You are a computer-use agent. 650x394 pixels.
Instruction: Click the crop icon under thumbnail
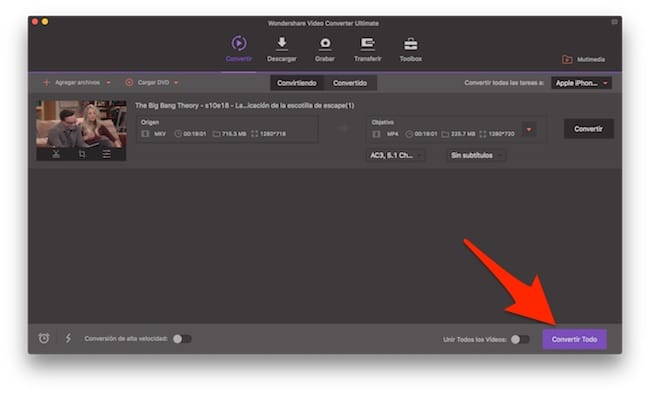tap(82, 154)
